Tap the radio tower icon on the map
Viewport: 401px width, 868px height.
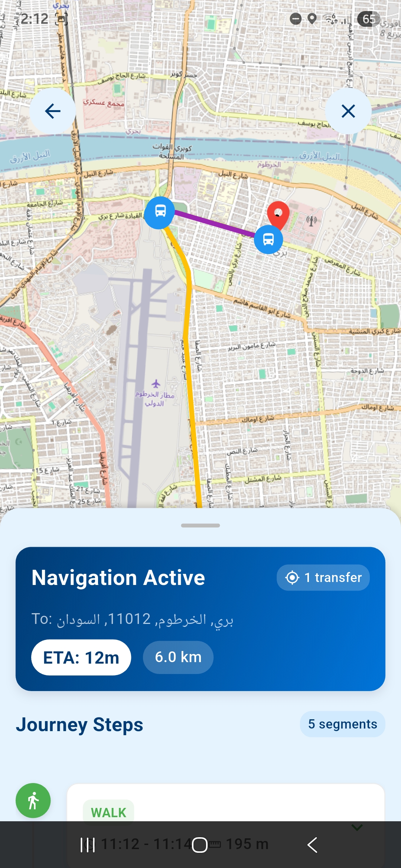pos(312,221)
